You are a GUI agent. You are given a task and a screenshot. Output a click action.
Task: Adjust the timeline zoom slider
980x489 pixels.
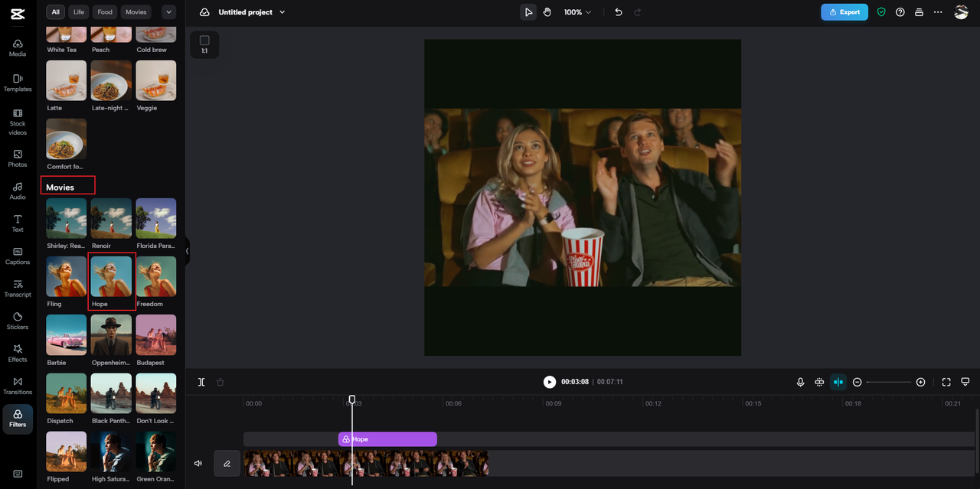click(889, 382)
